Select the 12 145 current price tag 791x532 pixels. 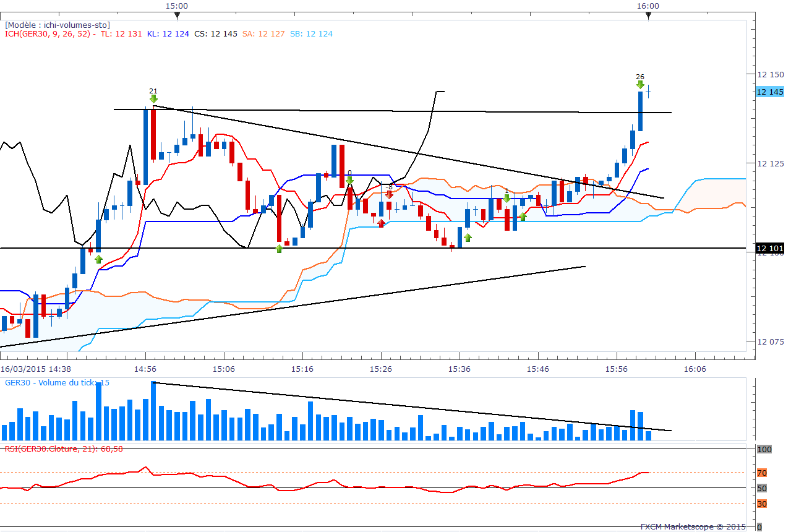pos(770,92)
